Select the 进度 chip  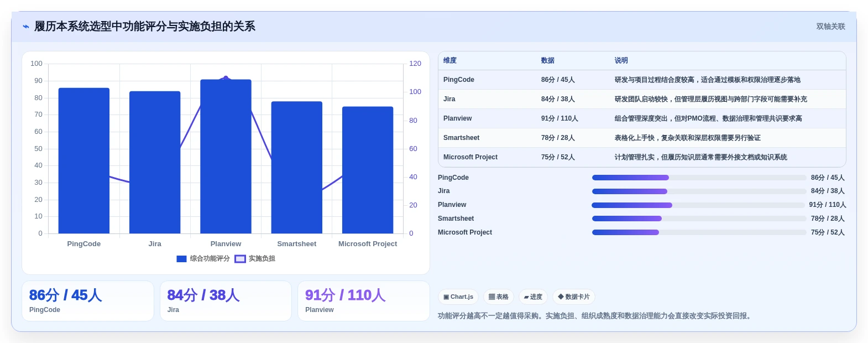click(x=533, y=297)
